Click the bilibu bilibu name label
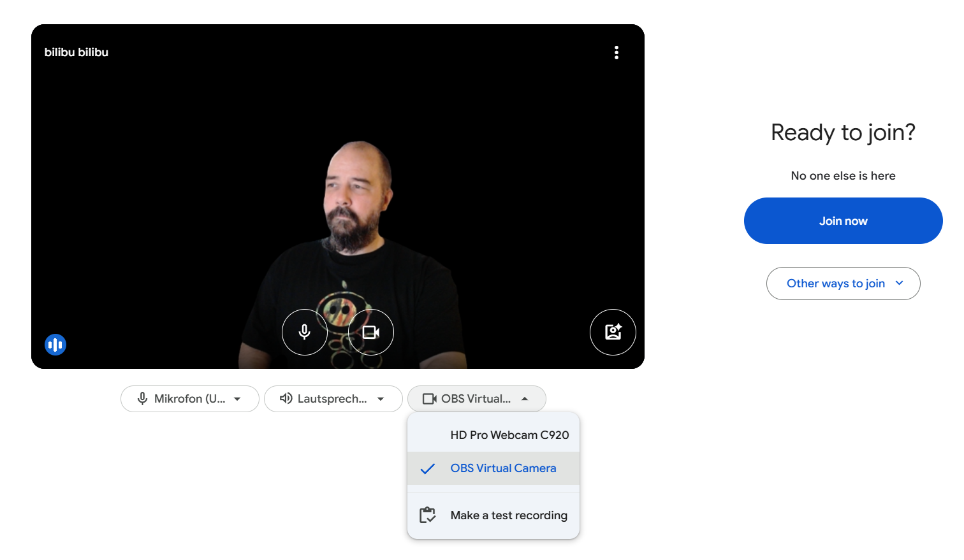Viewport: 964px width, 560px height. point(77,52)
